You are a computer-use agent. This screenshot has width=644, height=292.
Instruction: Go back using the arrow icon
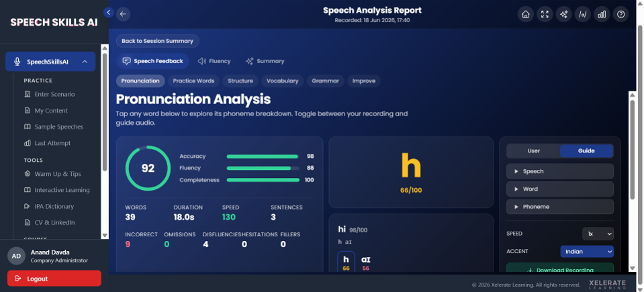pyautogui.click(x=123, y=14)
